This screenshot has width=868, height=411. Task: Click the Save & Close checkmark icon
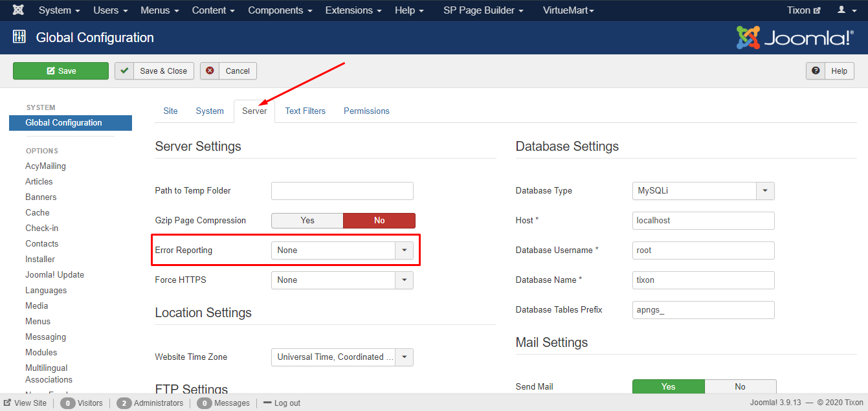pyautogui.click(x=124, y=71)
